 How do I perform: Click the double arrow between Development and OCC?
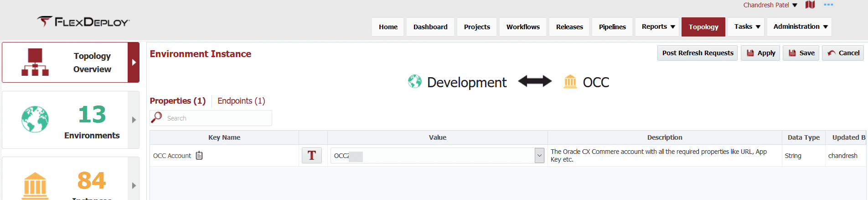click(535, 81)
